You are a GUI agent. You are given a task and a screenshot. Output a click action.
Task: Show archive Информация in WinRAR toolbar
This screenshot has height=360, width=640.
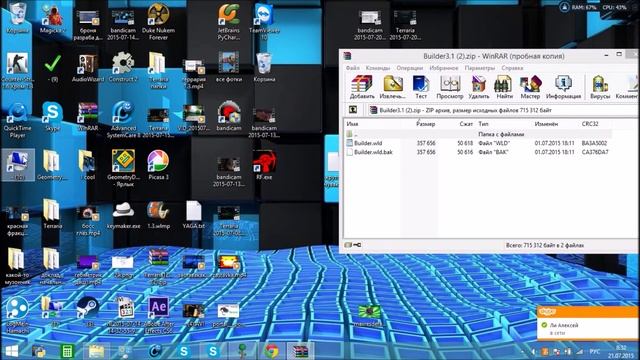563,87
